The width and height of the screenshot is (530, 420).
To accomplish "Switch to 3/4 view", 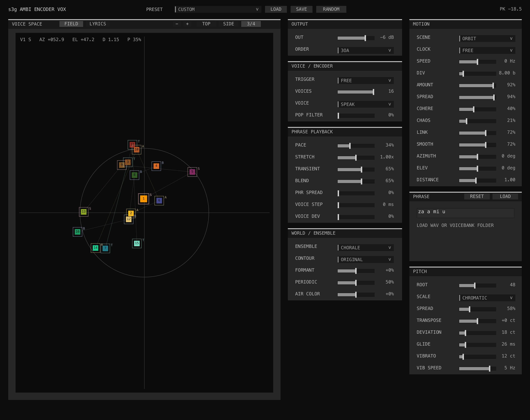I will [251, 24].
